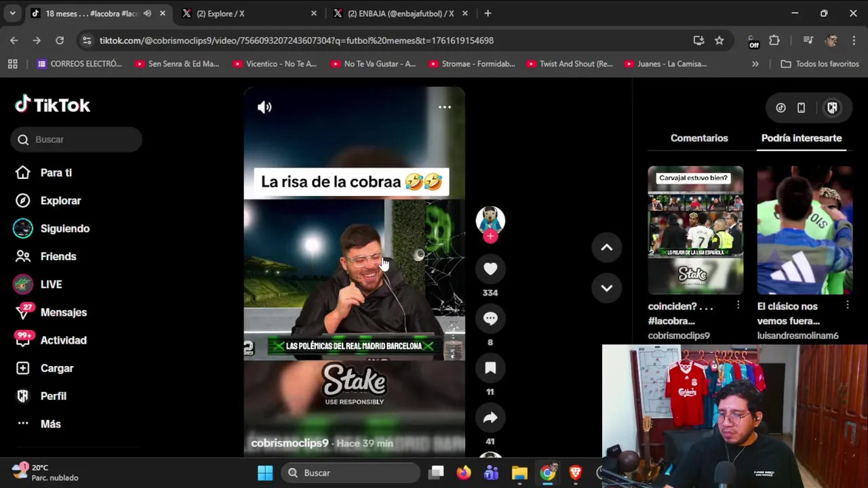Open the Siguiendo feed

tap(65, 228)
